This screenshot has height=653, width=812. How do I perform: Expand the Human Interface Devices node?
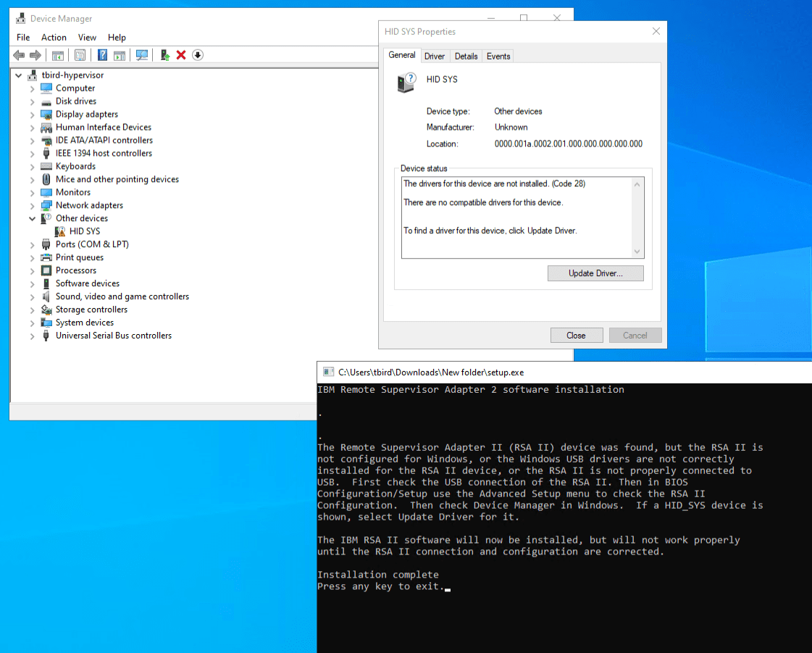pos(32,128)
